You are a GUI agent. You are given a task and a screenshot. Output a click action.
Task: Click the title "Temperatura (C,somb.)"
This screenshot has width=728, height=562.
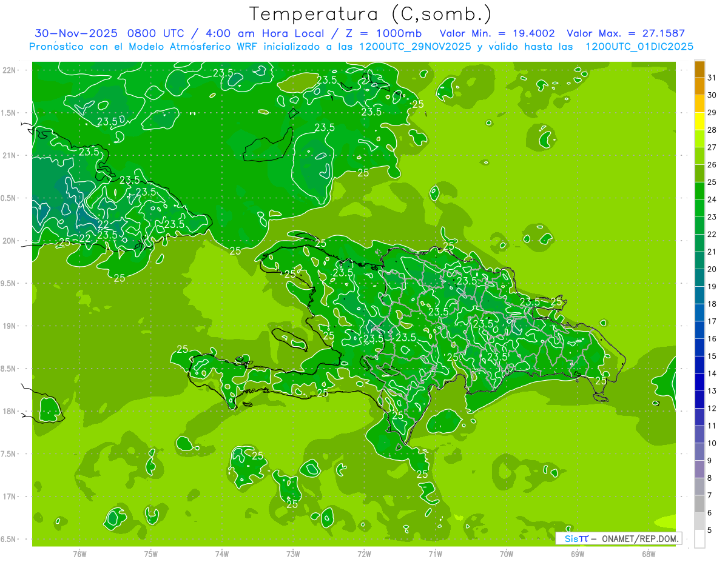coord(371,15)
